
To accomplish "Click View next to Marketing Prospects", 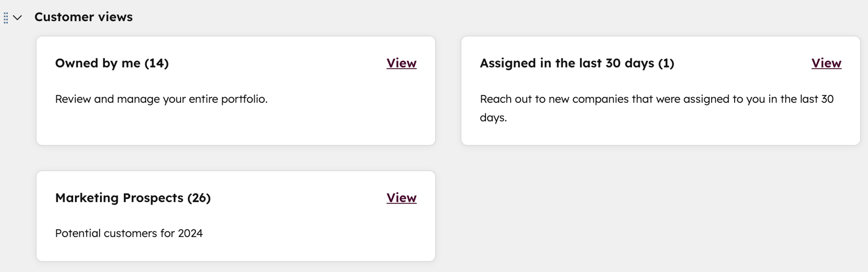I will 401,198.
